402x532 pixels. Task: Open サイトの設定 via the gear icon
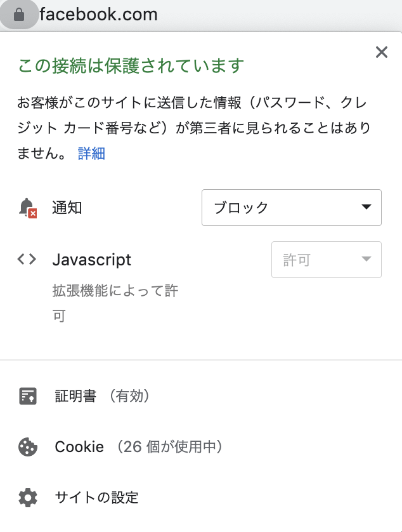[x=27, y=498]
